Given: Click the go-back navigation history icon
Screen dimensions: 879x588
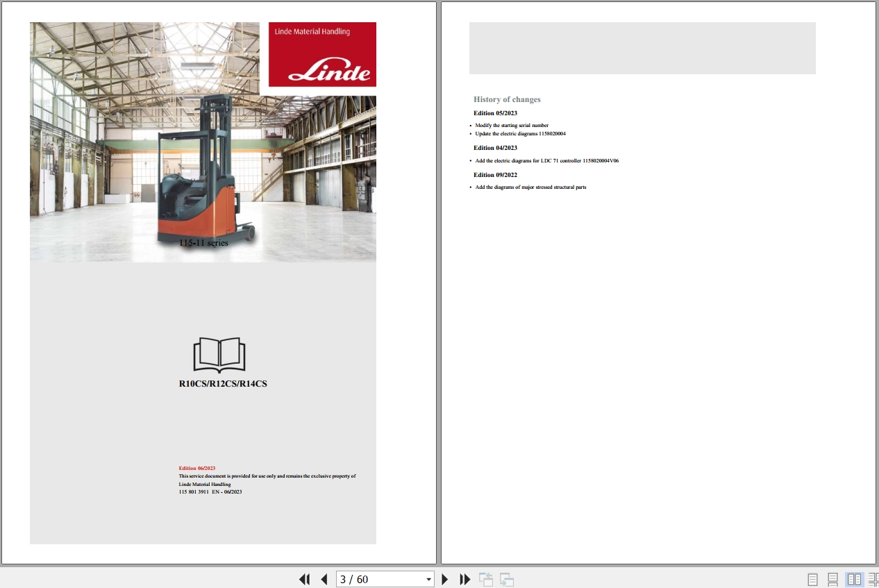Looking at the screenshot, I should pos(486,579).
